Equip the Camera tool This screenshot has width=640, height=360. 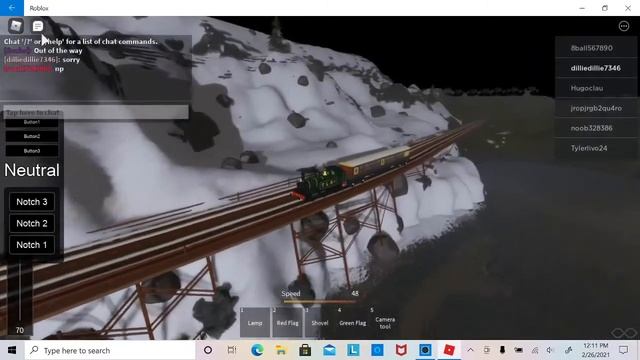coord(385,322)
